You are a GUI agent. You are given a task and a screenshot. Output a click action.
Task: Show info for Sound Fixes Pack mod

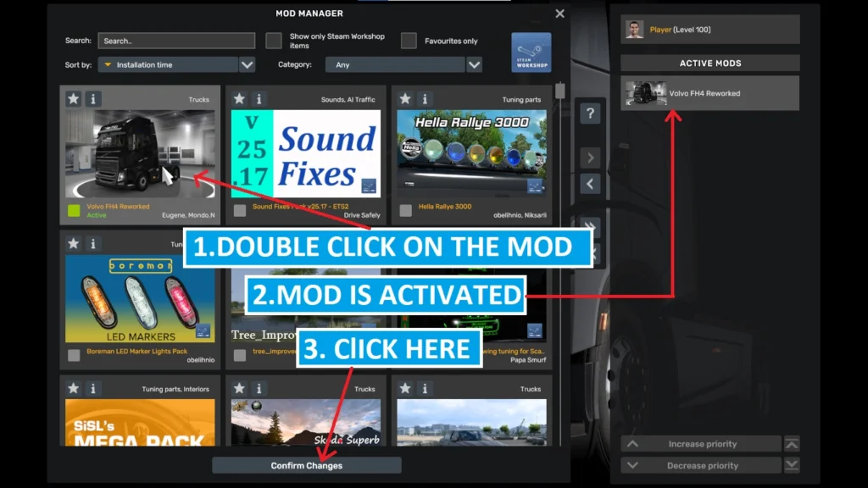(259, 99)
